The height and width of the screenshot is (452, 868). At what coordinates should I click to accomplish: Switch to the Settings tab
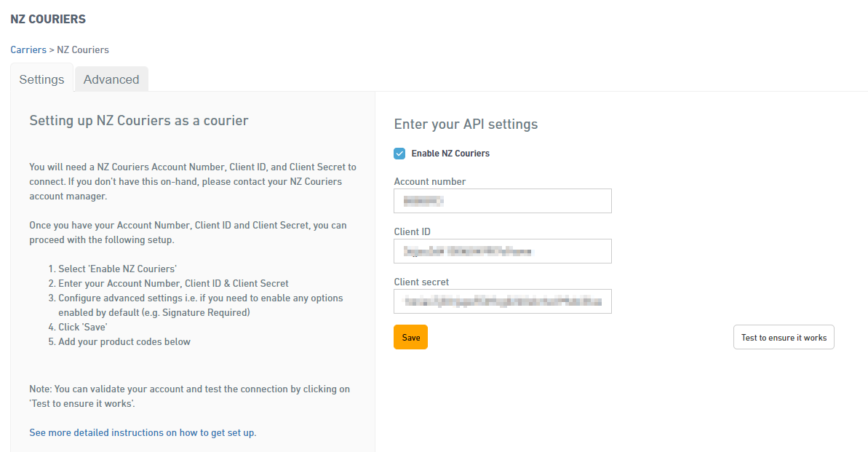click(x=41, y=79)
